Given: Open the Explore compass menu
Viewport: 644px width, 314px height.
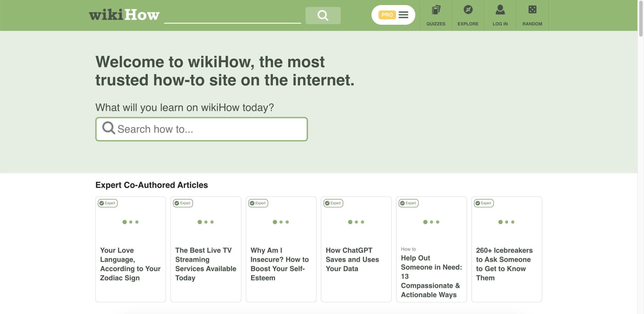Looking at the screenshot, I should (x=468, y=10).
